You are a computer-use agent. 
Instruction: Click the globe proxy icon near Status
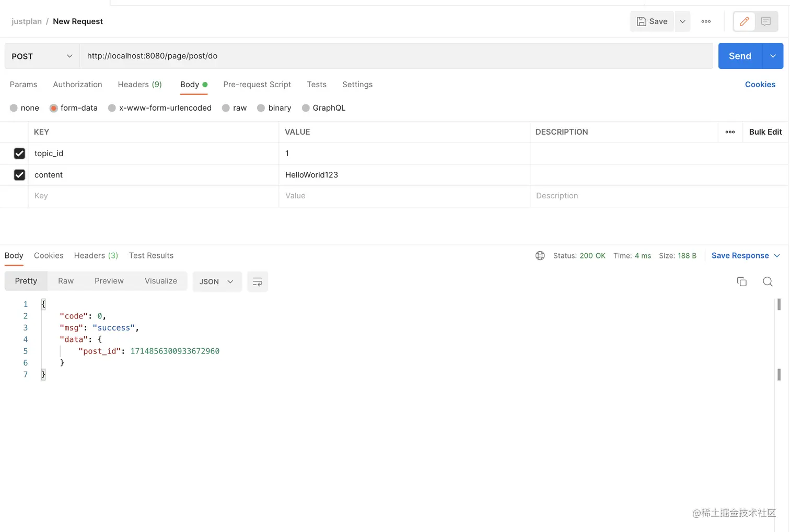540,255
